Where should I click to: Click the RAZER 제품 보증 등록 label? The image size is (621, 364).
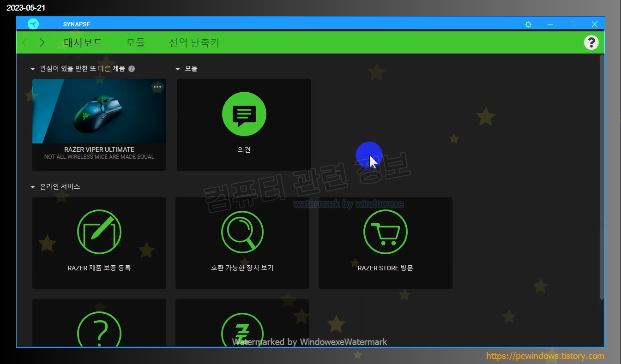99,268
